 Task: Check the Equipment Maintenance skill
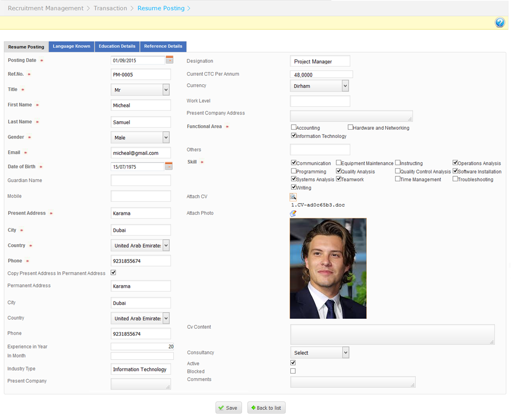339,162
